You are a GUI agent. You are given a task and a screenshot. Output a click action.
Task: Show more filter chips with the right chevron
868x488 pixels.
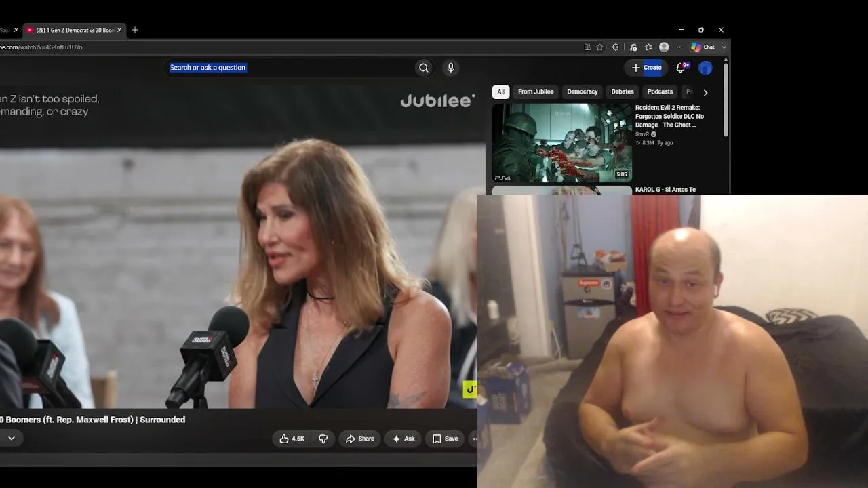tap(705, 92)
